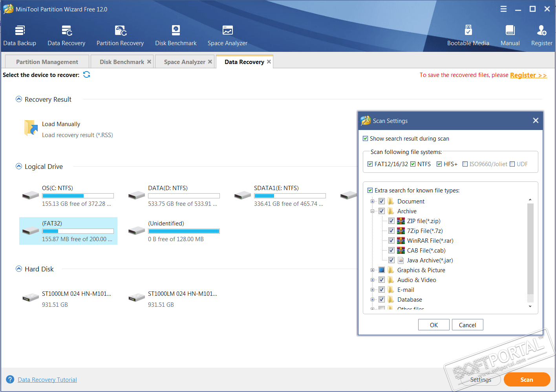Image resolution: width=556 pixels, height=392 pixels.
Task: Uncheck the WinRAR File (*.rar) type
Action: coord(391,240)
